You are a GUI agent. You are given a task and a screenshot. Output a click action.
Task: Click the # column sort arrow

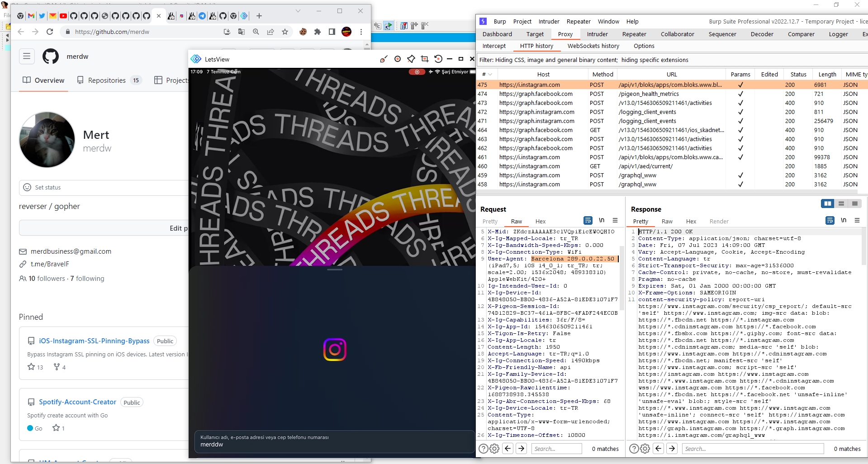pos(490,74)
